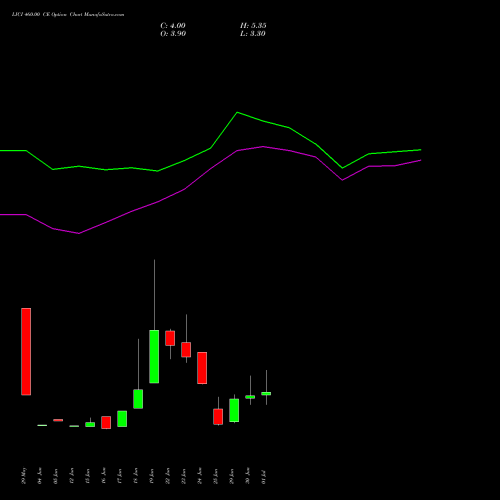Click the '29 May' date axis label
Screen dimensions: 500x500
pos(24,476)
